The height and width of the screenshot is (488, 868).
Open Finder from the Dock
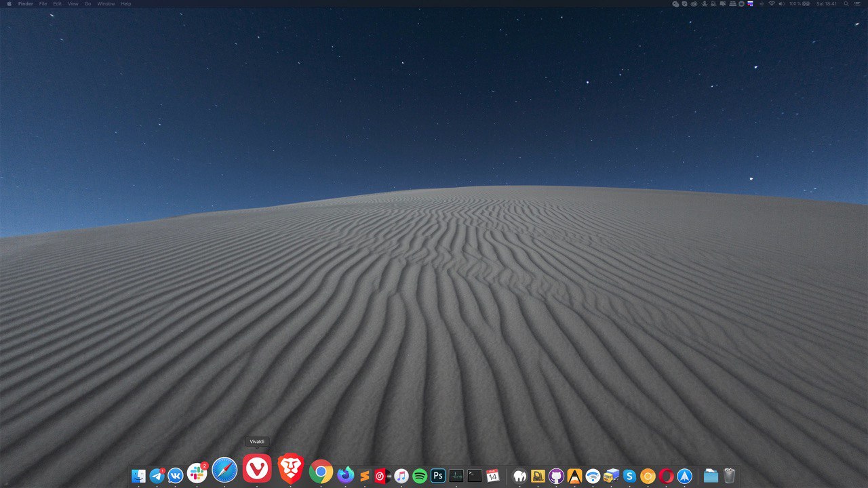tap(138, 476)
